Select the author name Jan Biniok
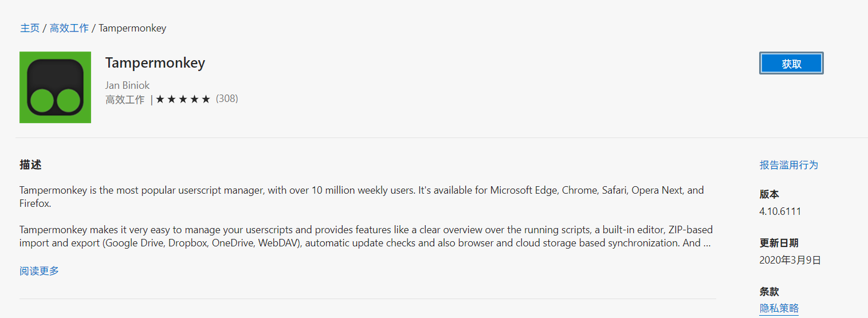The width and height of the screenshot is (868, 318). pos(127,85)
